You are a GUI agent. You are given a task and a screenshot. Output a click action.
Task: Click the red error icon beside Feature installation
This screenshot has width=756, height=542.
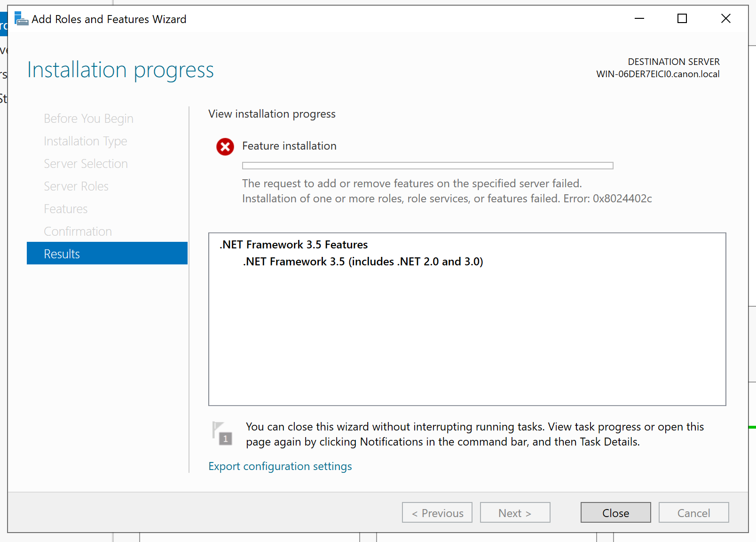coord(225,147)
